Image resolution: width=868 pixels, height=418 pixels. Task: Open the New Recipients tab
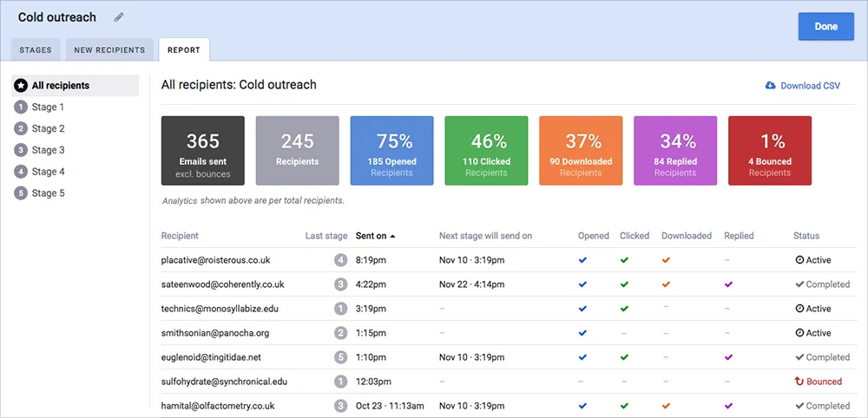[109, 49]
